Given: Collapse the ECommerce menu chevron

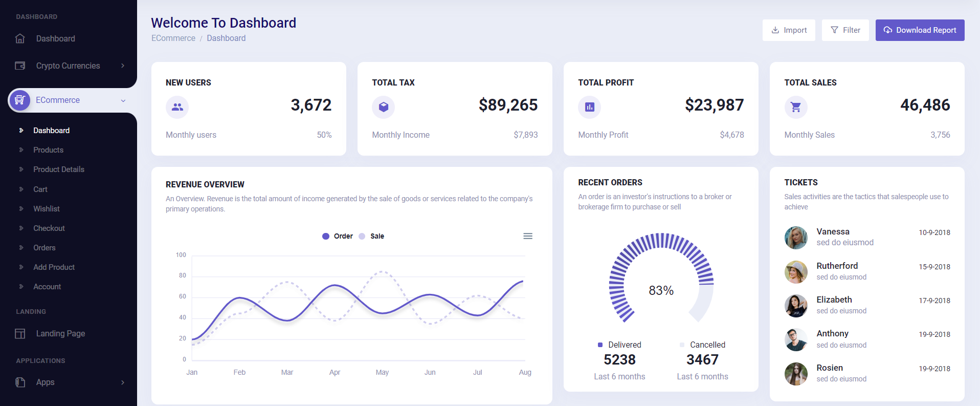Looking at the screenshot, I should point(123,101).
